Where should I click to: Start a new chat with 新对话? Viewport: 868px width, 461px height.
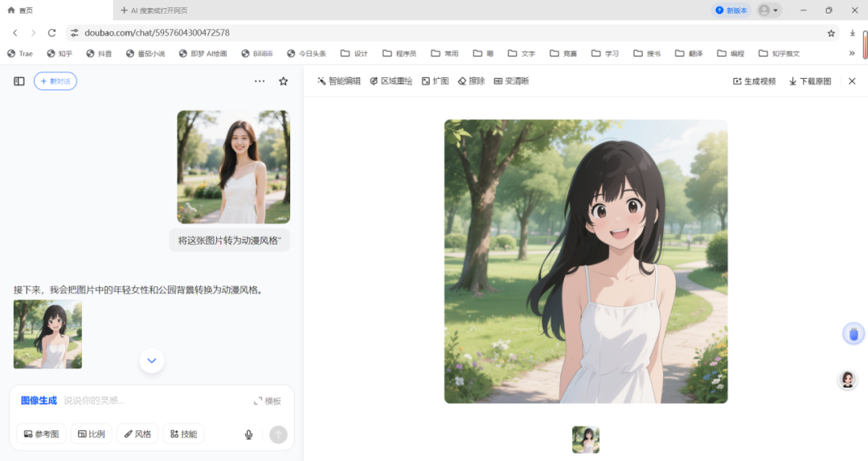(55, 81)
